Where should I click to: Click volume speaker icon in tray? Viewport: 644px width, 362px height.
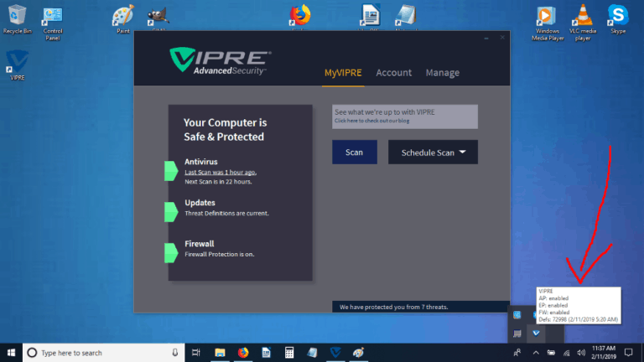coord(581,353)
